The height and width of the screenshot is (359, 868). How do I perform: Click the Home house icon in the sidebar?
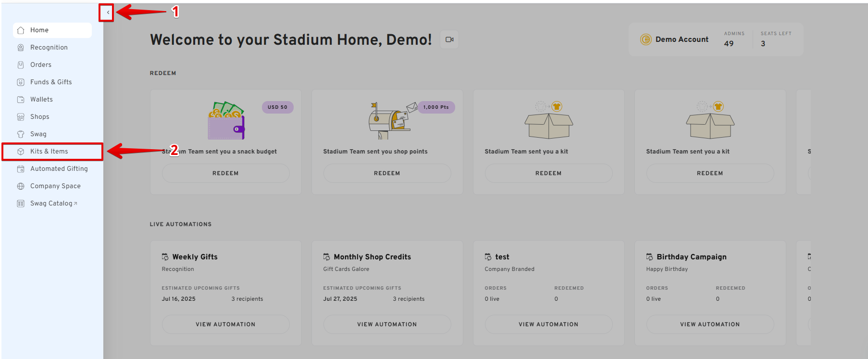pos(21,30)
